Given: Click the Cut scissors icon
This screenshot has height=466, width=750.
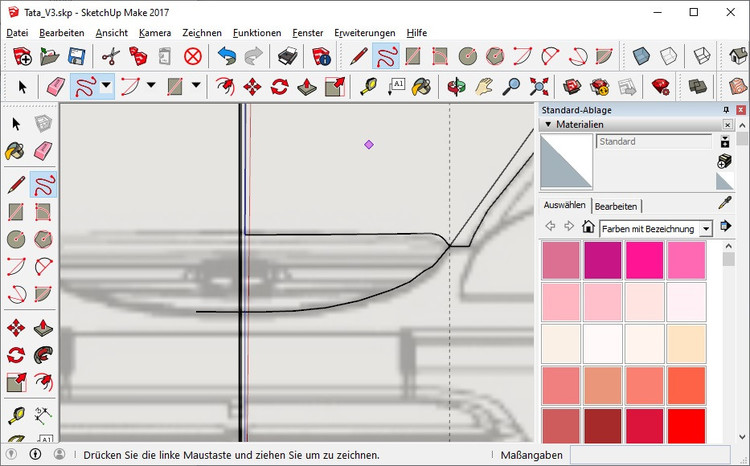Looking at the screenshot, I should (110, 56).
